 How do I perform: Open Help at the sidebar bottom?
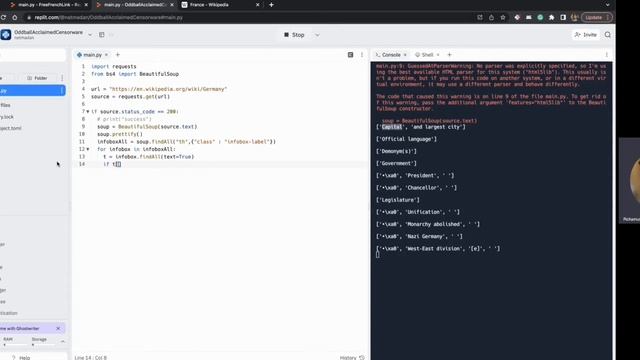pyautogui.click(x=21, y=358)
